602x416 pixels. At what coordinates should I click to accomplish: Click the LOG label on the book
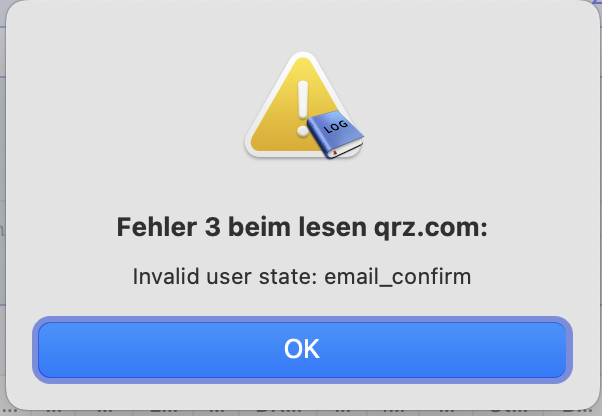[x=336, y=126]
